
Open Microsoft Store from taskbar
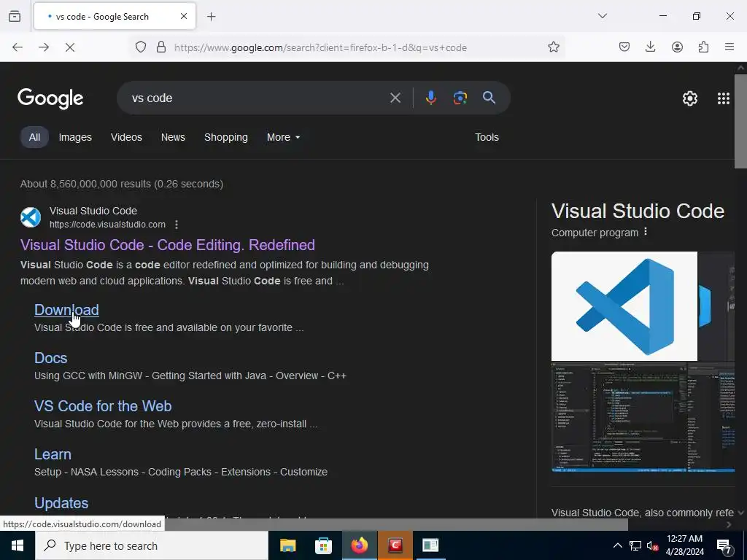[x=323, y=545]
